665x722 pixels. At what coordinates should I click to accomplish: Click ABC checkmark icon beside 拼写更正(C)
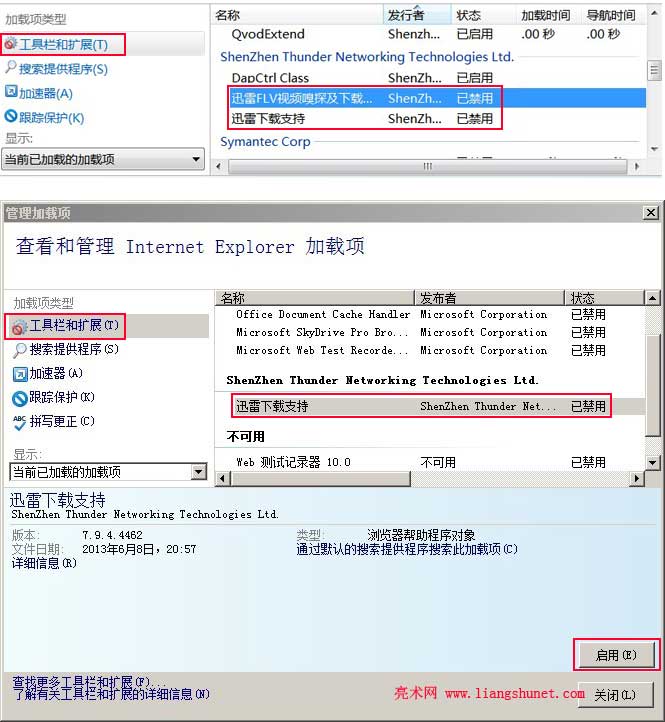(x=20, y=422)
